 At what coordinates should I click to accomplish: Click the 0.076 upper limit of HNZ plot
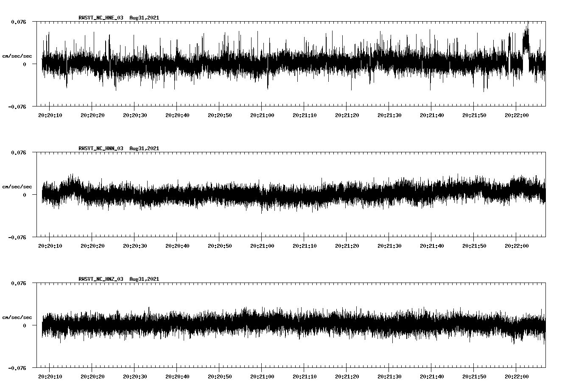click(x=18, y=283)
